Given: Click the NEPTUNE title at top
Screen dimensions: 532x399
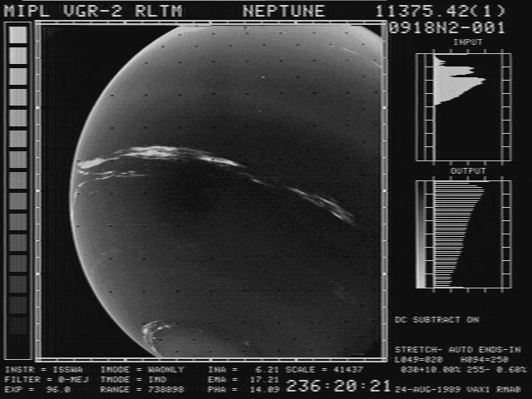Looking at the screenshot, I should [x=283, y=11].
